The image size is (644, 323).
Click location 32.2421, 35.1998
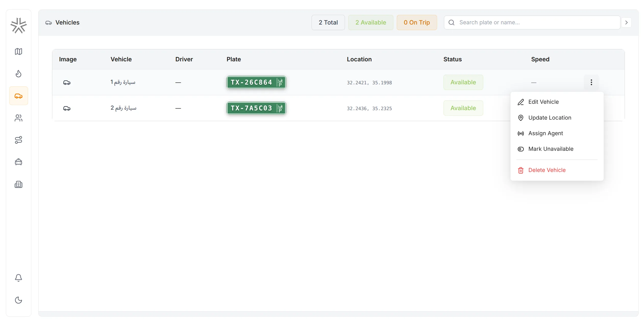pyautogui.click(x=369, y=83)
